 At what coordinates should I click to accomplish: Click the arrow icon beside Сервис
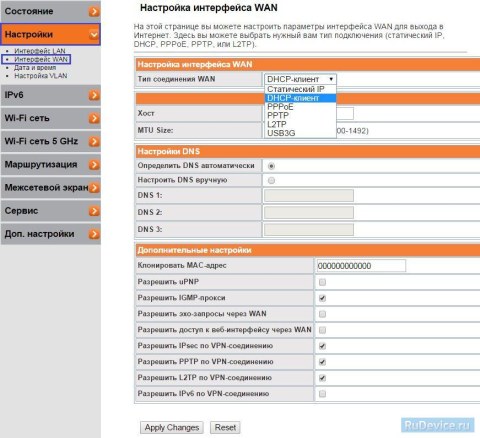point(94,211)
